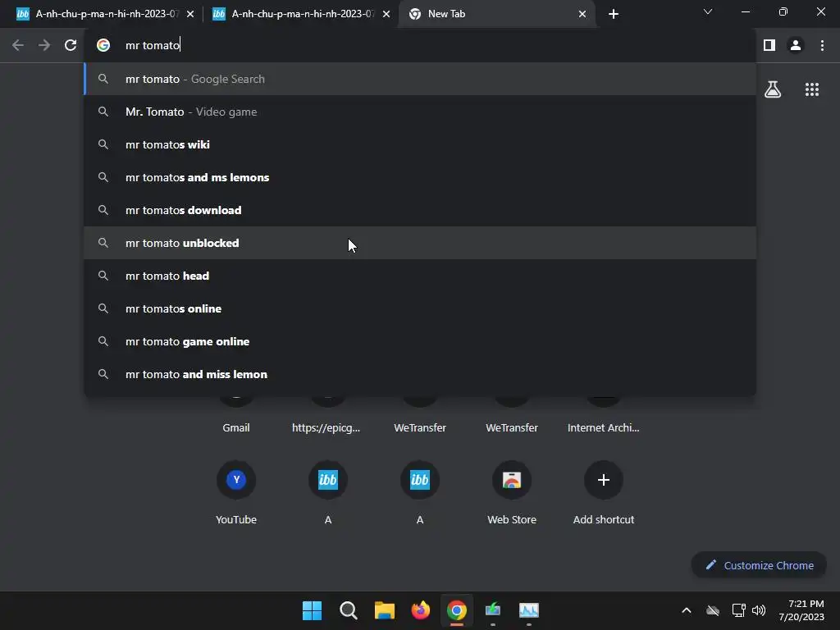Open the Chrome three-dot menu
The height and width of the screenshot is (630, 840).
pos(822,45)
